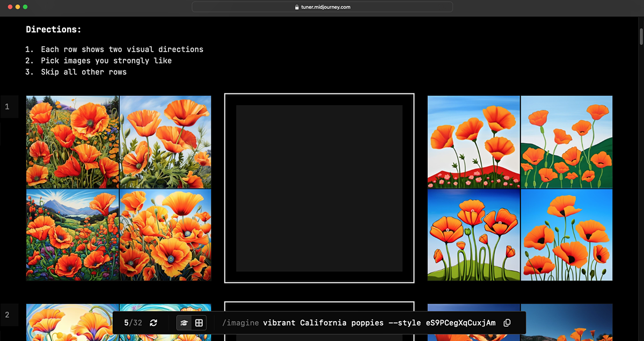Copy the imagine prompt with copy icon
Screen dimensions: 644x341
(x=507, y=323)
